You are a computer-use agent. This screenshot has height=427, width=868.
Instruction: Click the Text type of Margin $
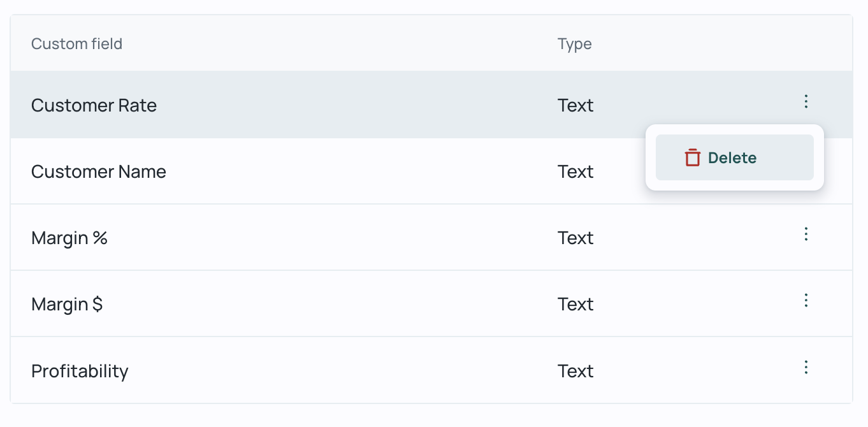(575, 304)
